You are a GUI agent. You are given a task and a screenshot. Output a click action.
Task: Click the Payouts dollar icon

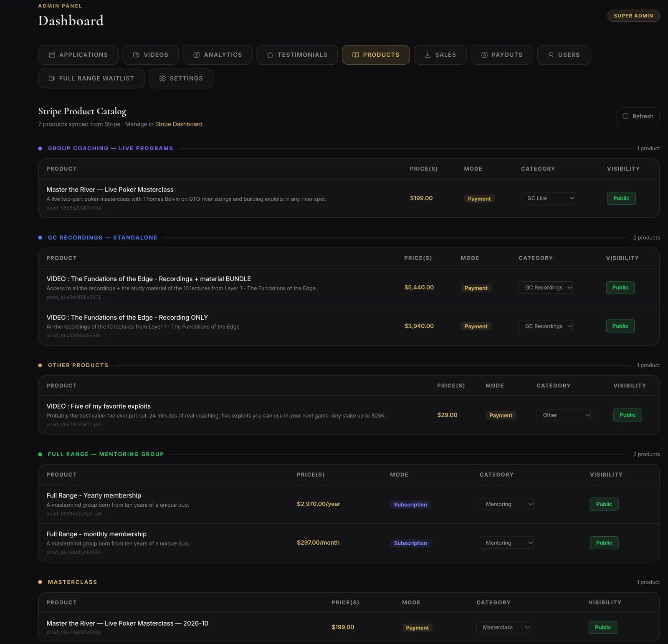484,55
